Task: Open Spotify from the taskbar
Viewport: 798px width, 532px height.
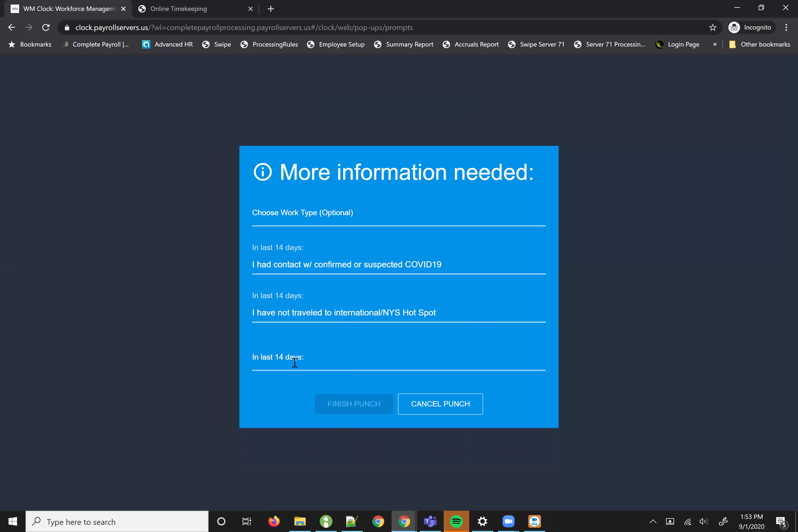Action: 456,521
